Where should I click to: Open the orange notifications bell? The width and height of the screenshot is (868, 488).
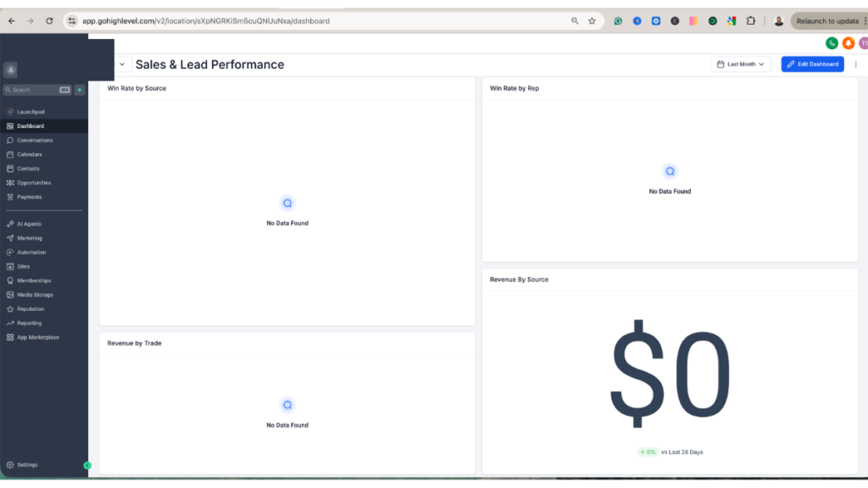(x=848, y=43)
